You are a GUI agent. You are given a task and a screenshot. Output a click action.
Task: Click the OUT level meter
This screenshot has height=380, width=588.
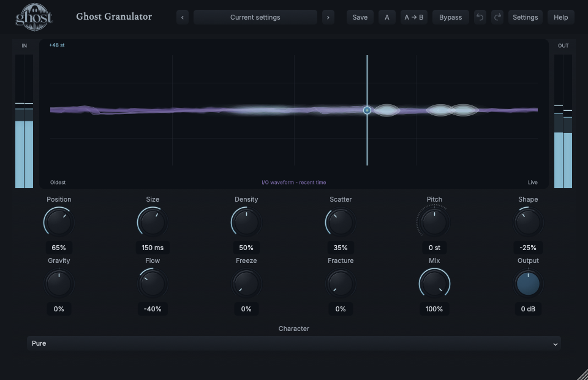click(563, 121)
